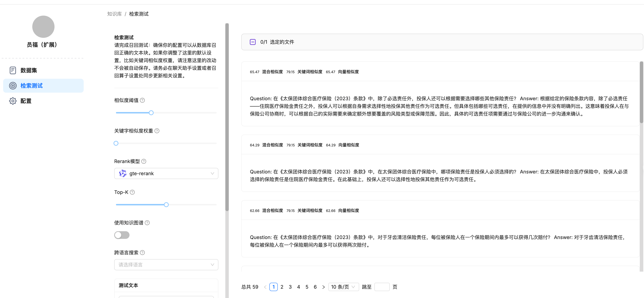The width and height of the screenshot is (644, 298).
Task: Click the 检索测试 target icon in sidebar
Action: tap(13, 86)
